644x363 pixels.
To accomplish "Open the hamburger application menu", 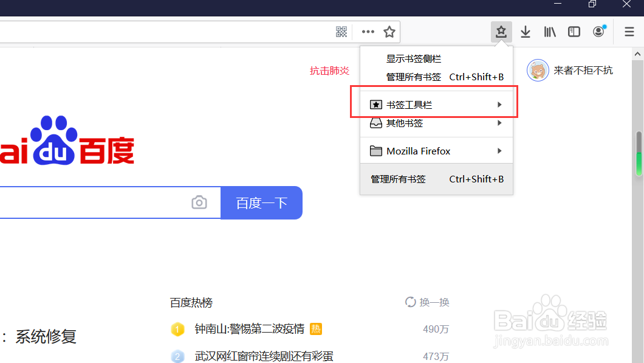I will [629, 32].
